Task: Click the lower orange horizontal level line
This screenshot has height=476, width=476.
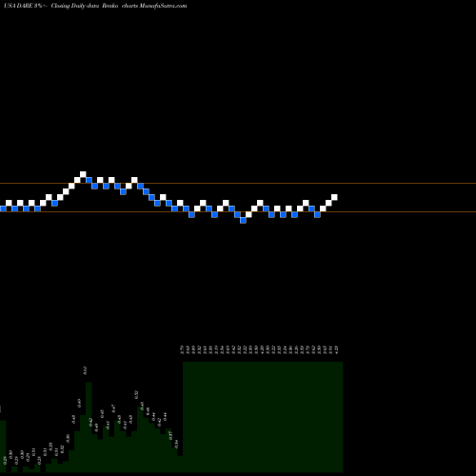Action: [238, 211]
